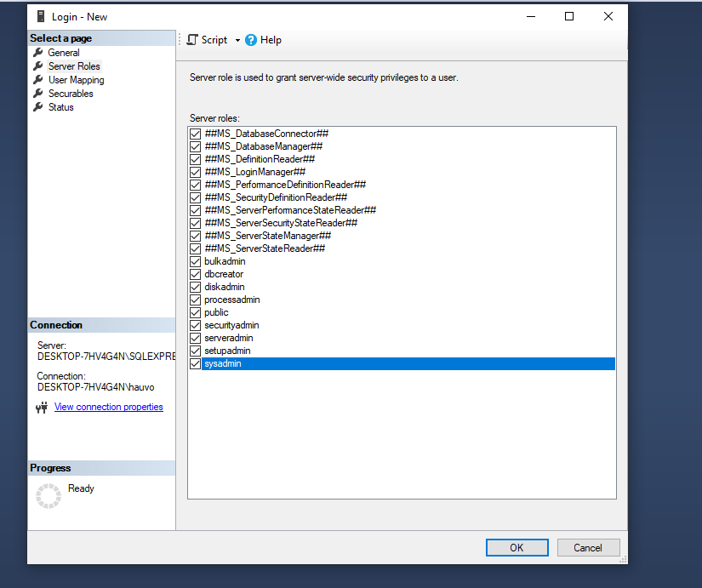
Task: Click the wrench icon beside Status
Action: pyautogui.click(x=37, y=107)
